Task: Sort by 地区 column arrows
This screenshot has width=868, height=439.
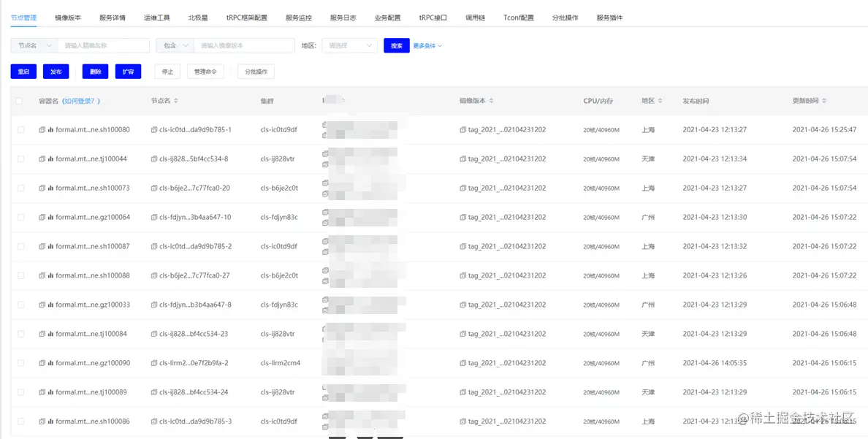Action: tap(660, 101)
